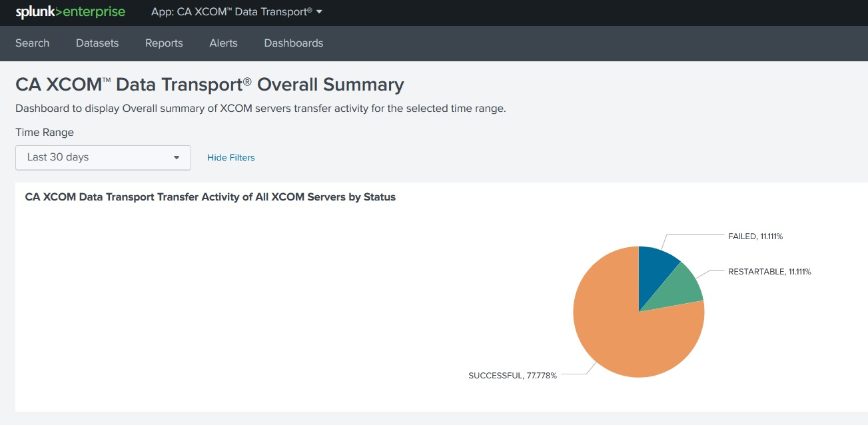Screen dimensions: 868x425
Task: Click the Overall Summary dashboard heading
Action: (x=209, y=85)
